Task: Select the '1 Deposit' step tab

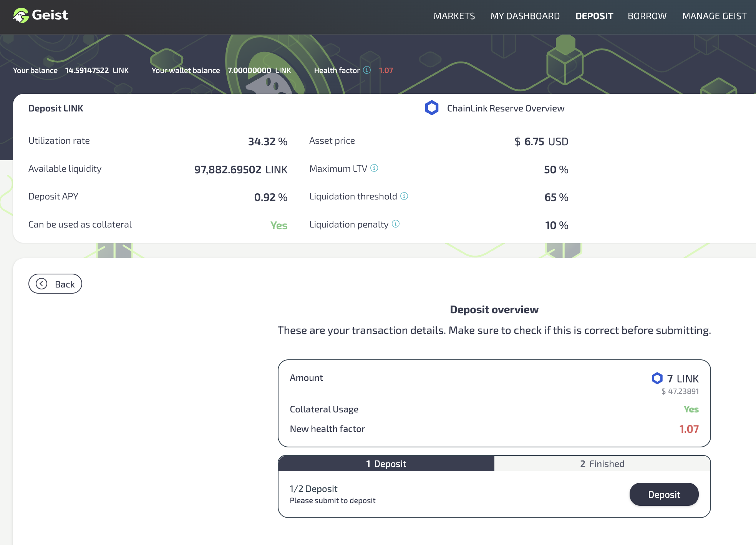Action: pos(386,464)
